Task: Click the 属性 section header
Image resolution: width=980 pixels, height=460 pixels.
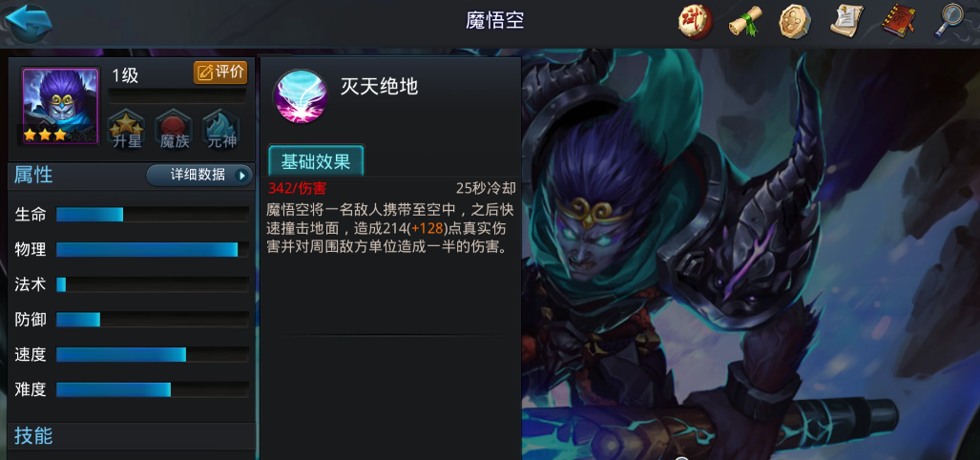Action: 33,175
